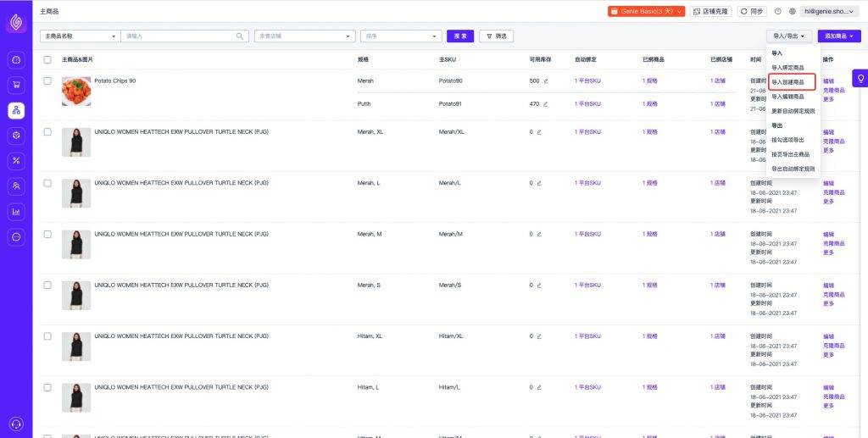Check the Potato Chips 90 row checkbox
The image size is (868, 438).
tap(47, 80)
